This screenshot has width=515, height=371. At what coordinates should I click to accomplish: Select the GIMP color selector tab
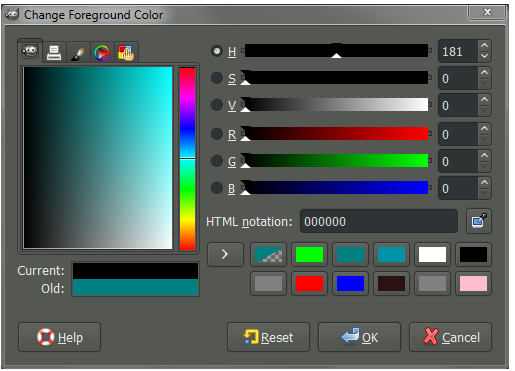tap(30, 51)
